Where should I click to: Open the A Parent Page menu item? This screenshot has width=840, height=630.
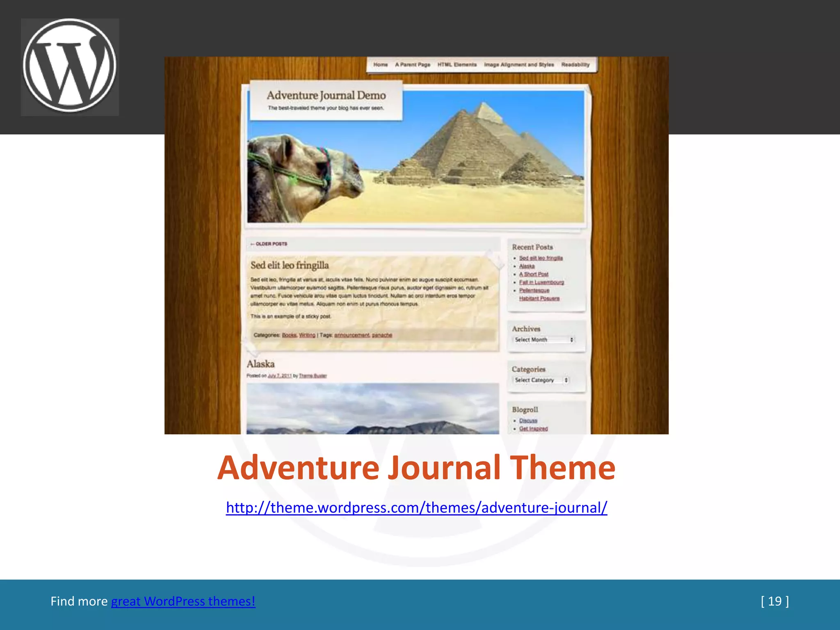[413, 65]
